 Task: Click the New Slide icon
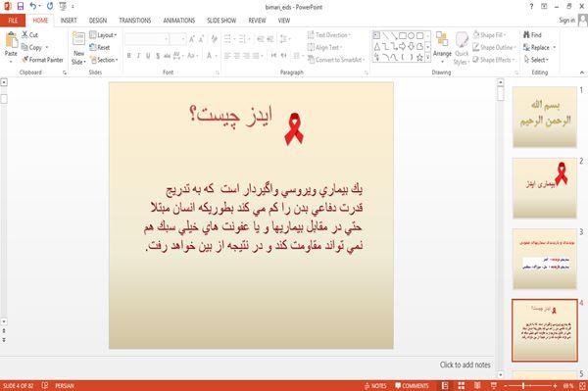tap(78, 38)
